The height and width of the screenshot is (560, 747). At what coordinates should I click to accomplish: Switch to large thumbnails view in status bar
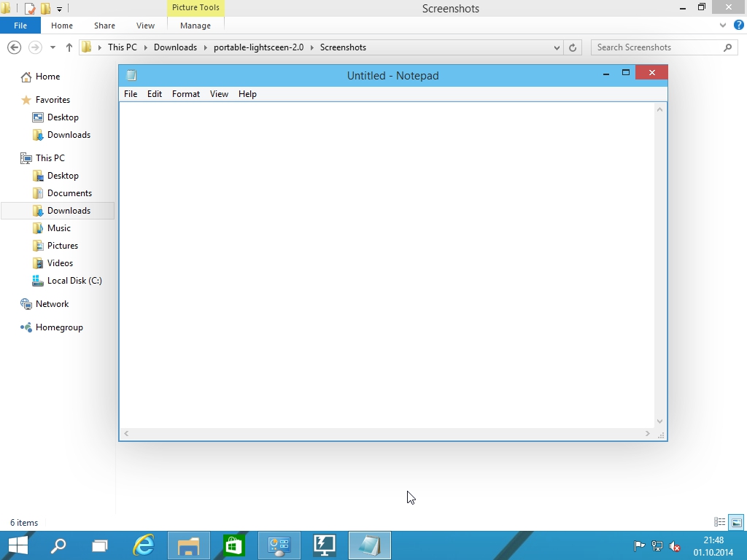click(x=736, y=522)
